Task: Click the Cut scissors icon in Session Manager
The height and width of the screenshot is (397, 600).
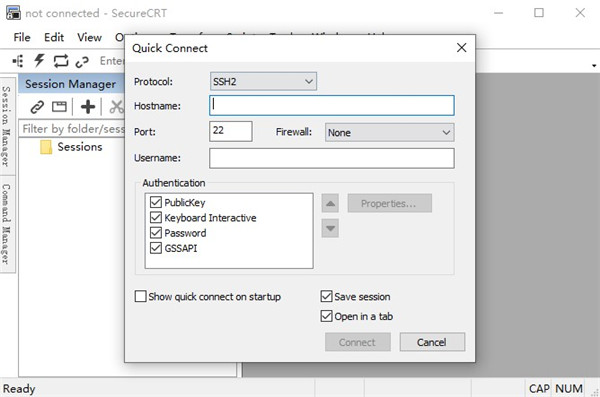Action: click(x=116, y=107)
